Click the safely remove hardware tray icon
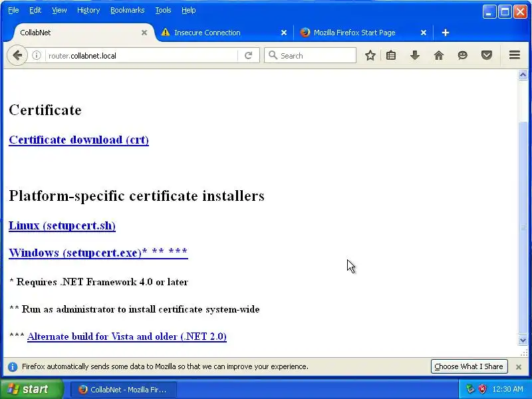Viewport: 532px width, 399px height. (x=470, y=389)
